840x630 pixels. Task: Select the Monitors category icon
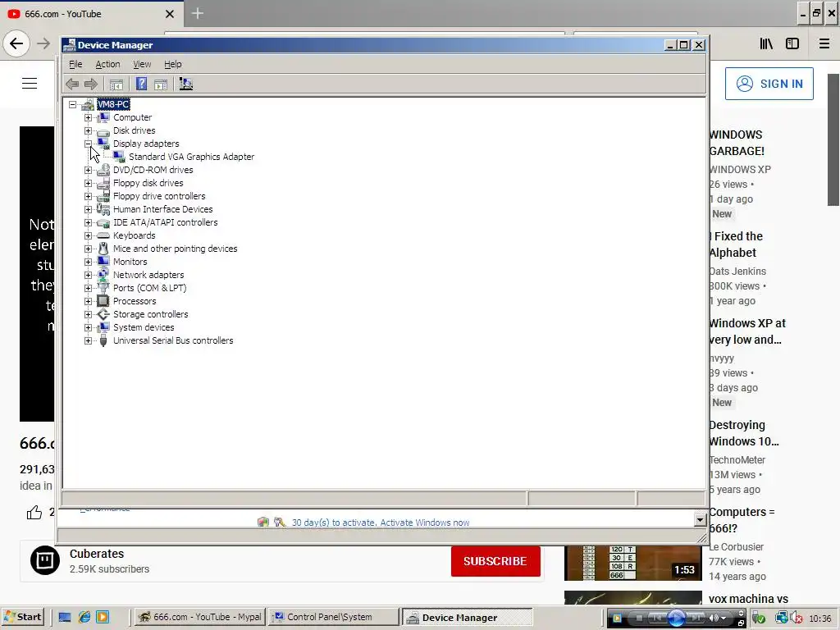(103, 262)
